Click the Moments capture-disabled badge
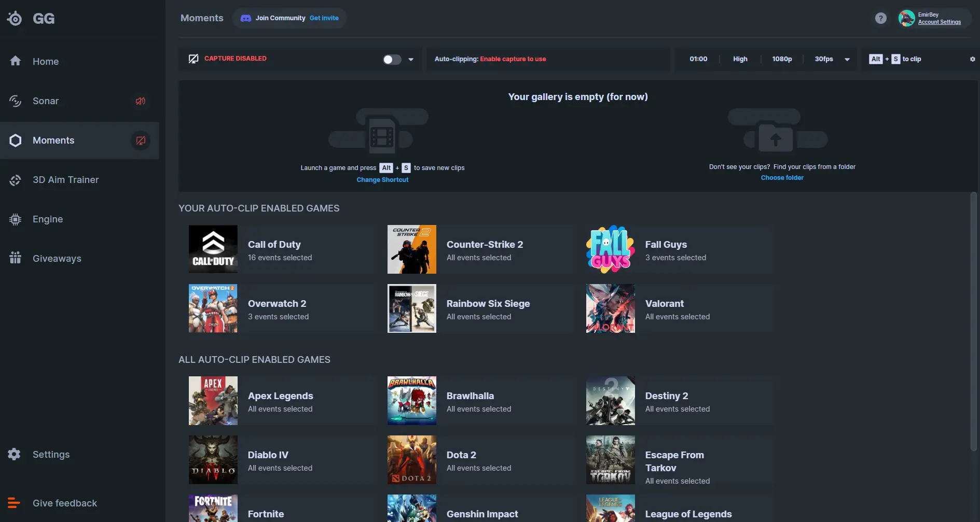Screen dimensions: 980x522 click(x=141, y=140)
